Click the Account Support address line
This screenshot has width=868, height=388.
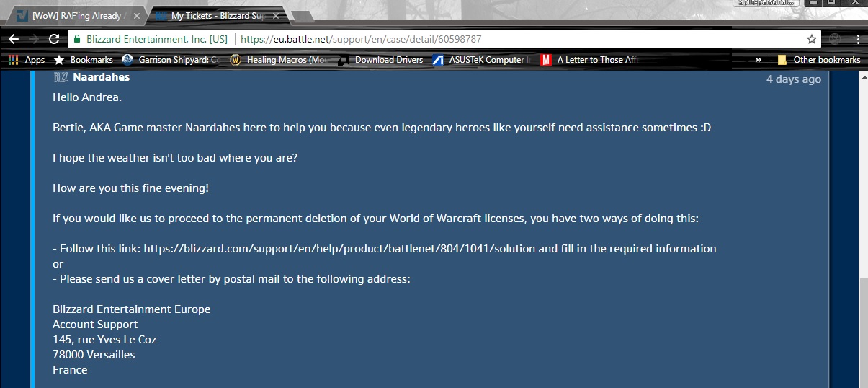(95, 324)
